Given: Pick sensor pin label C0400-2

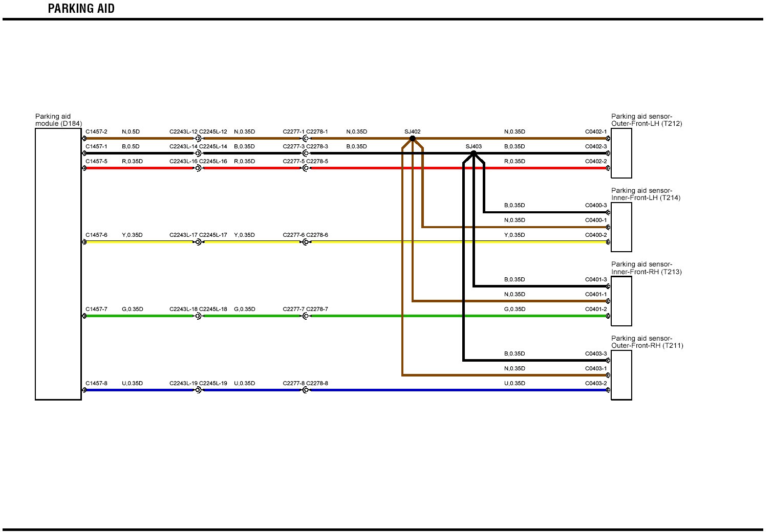Looking at the screenshot, I should click(596, 235).
